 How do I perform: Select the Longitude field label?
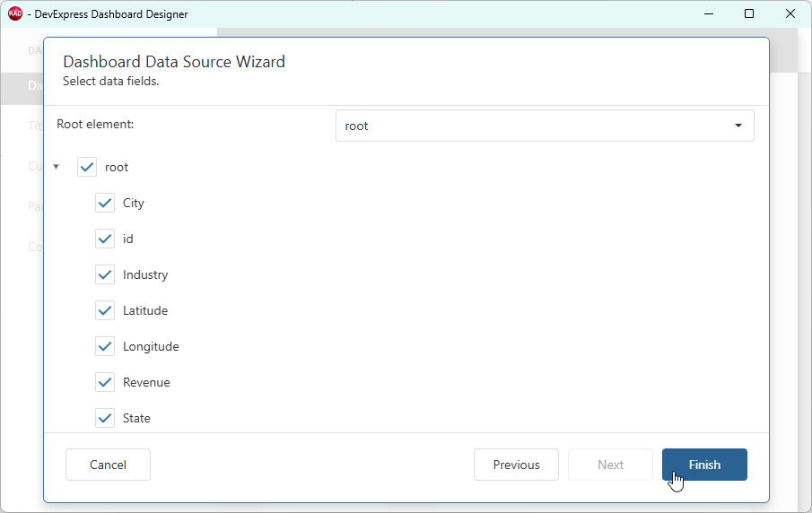152,346
